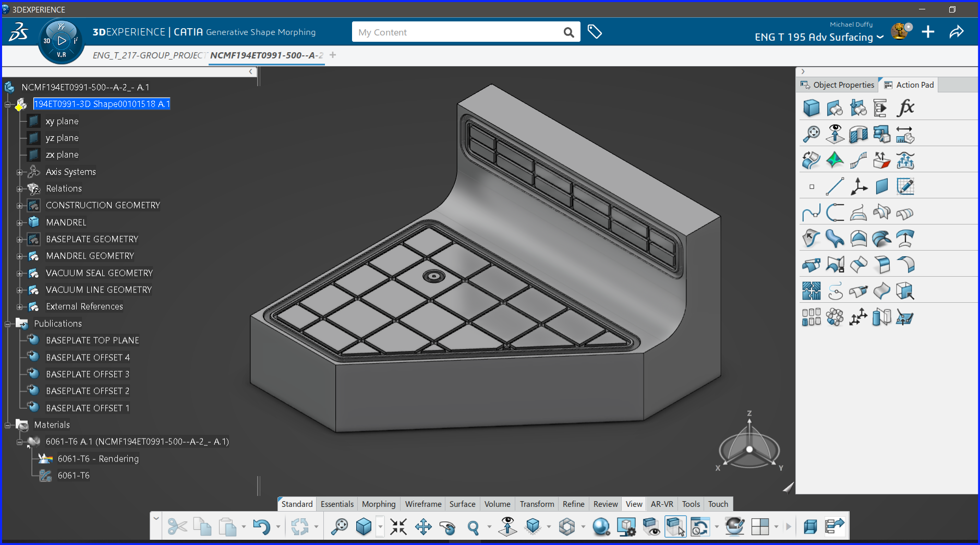Collapse the left tree panel chevron

(251, 72)
